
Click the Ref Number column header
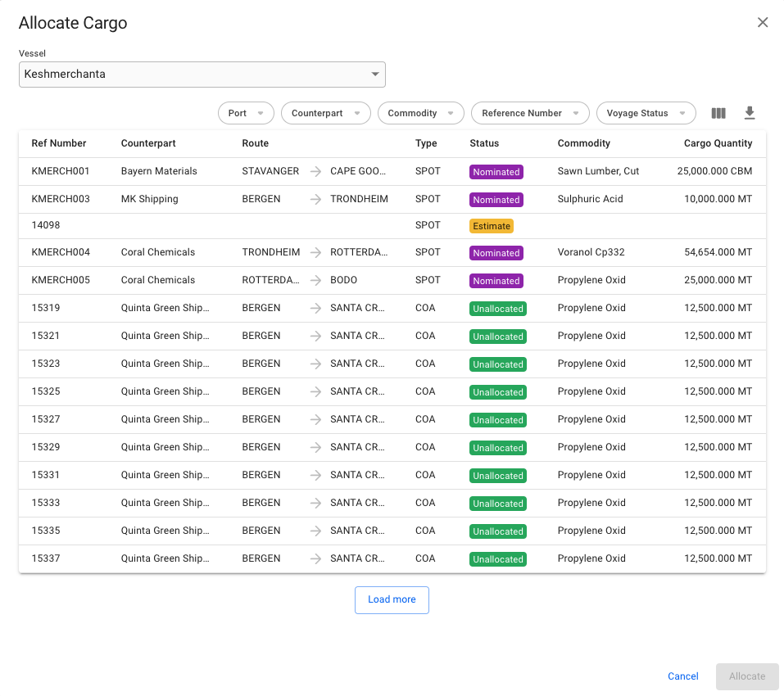point(59,143)
